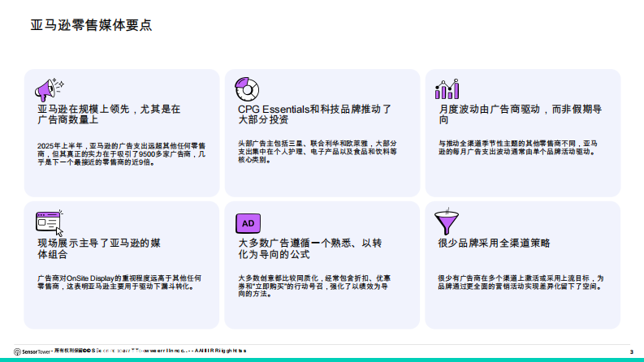Click the browser window with cursor icon
Screen dimensions: 644x362
pos(50,223)
